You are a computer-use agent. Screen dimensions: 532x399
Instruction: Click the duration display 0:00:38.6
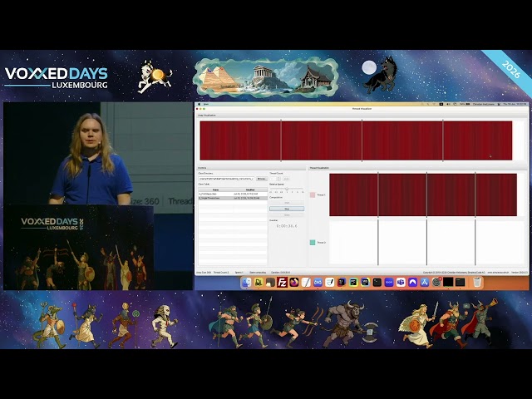tap(287, 226)
